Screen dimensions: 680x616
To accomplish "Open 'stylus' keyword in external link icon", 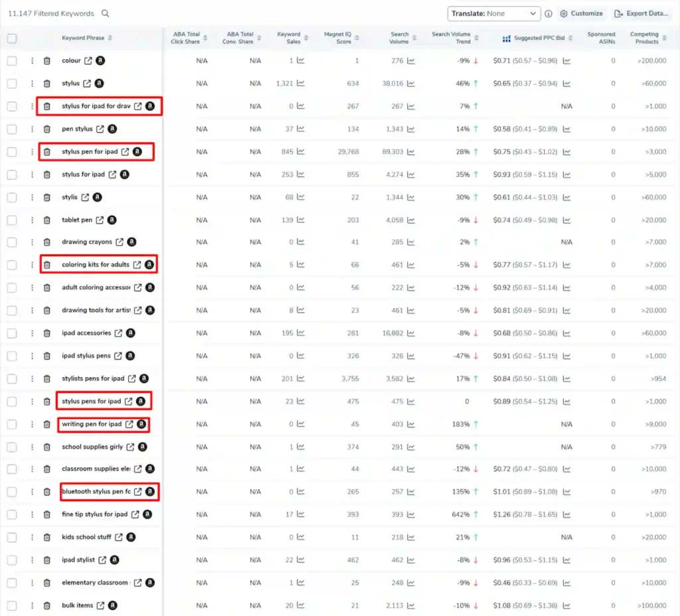I will (87, 83).
